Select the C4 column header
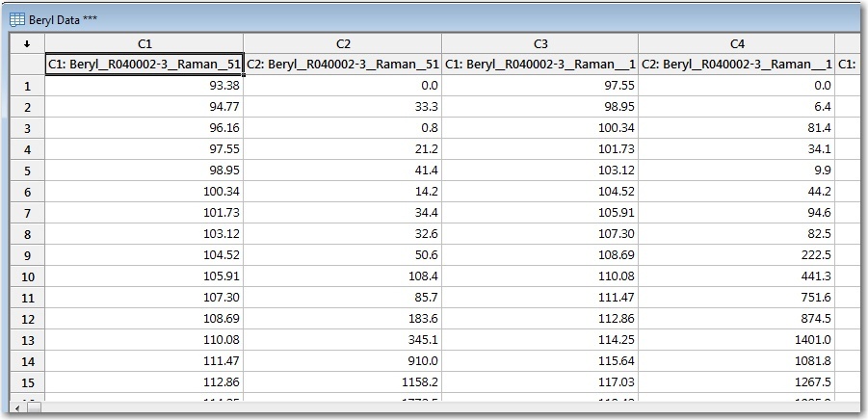 point(737,43)
